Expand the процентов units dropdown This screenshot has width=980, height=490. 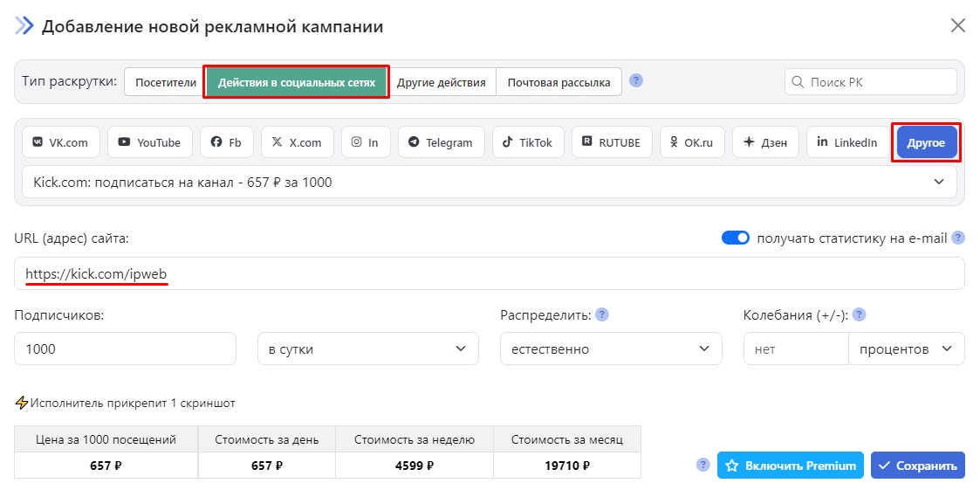tap(905, 349)
